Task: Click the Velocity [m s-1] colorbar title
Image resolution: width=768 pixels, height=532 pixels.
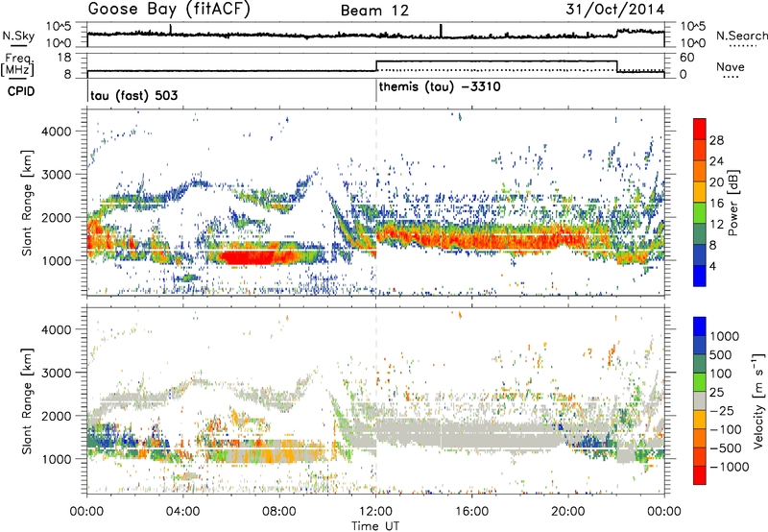Action: 758,400
